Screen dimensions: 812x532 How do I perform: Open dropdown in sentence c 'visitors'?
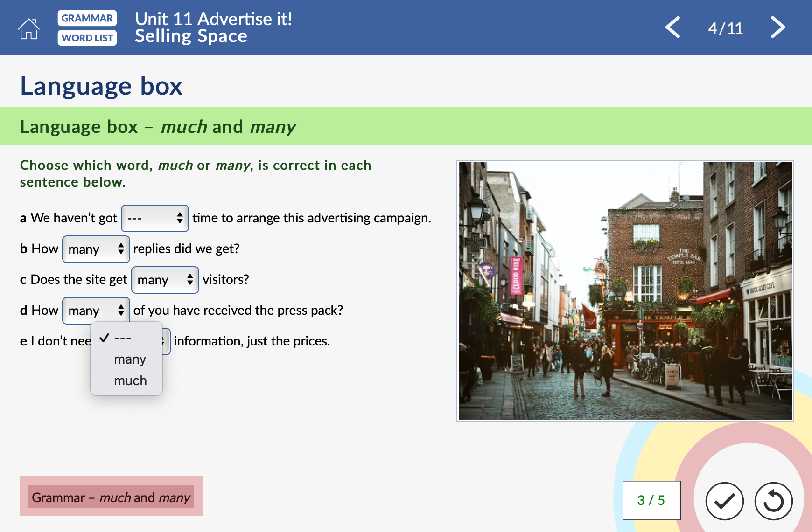[x=165, y=280]
